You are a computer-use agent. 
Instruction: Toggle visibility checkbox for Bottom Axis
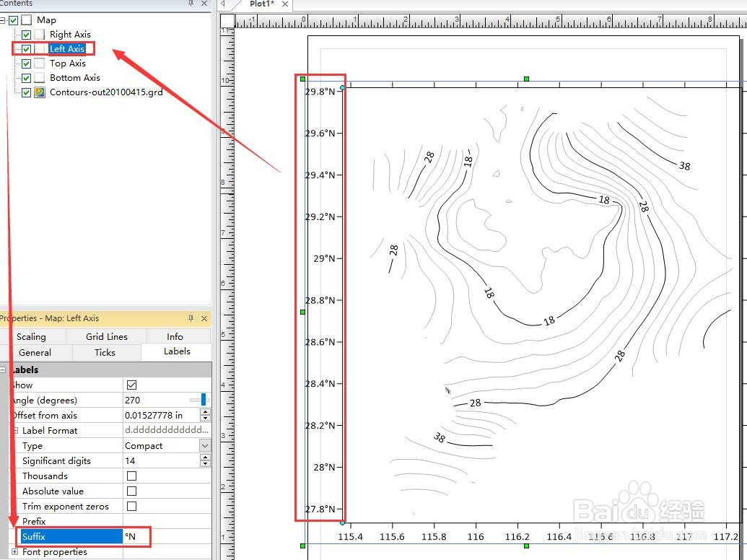(x=26, y=78)
